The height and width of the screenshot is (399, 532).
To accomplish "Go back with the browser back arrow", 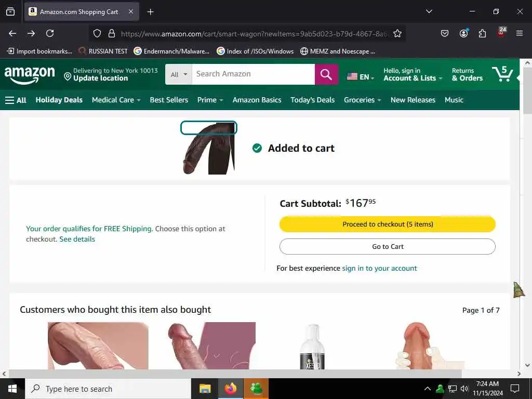I will pos(12,33).
